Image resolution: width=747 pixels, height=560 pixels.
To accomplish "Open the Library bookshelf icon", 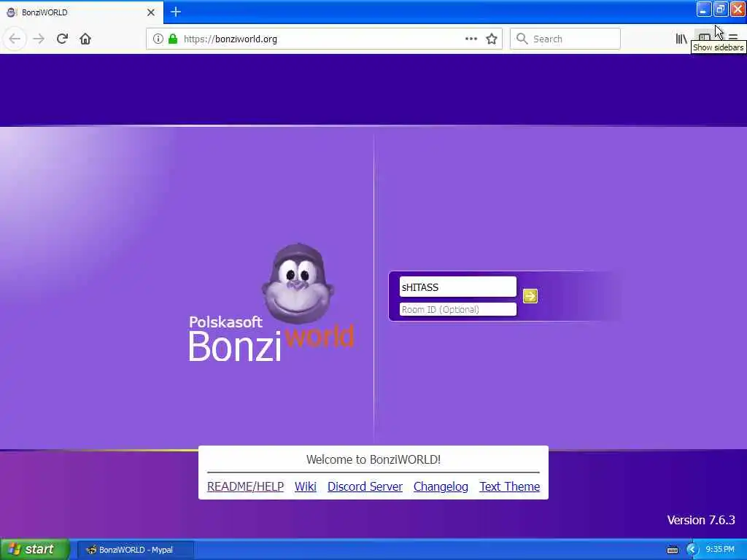I will 681,39.
